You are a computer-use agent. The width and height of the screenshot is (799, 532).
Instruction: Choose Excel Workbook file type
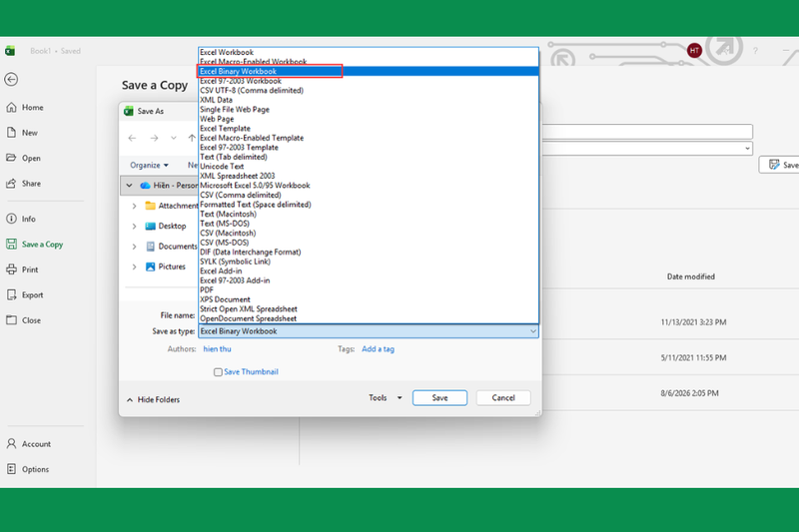369,52
